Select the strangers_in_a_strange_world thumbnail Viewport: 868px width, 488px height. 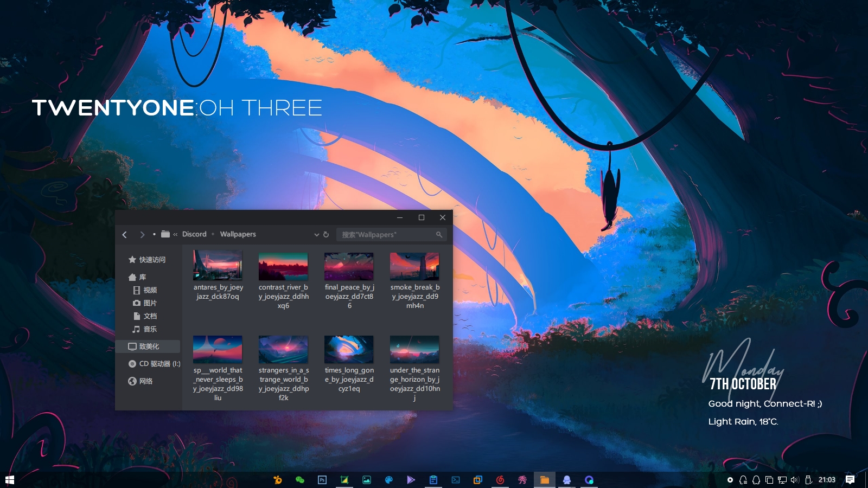click(x=283, y=349)
